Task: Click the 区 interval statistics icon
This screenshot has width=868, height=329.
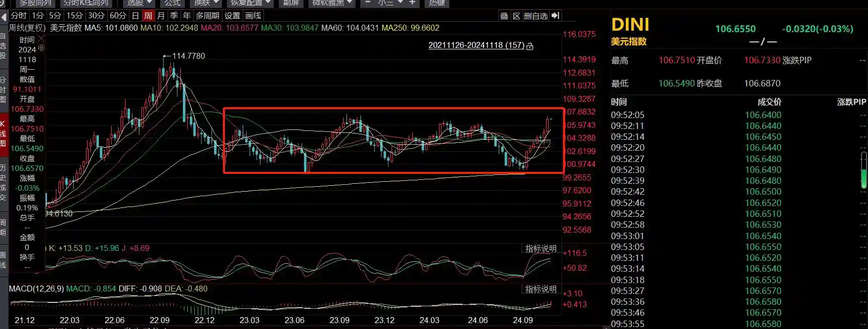Action: click(x=517, y=16)
